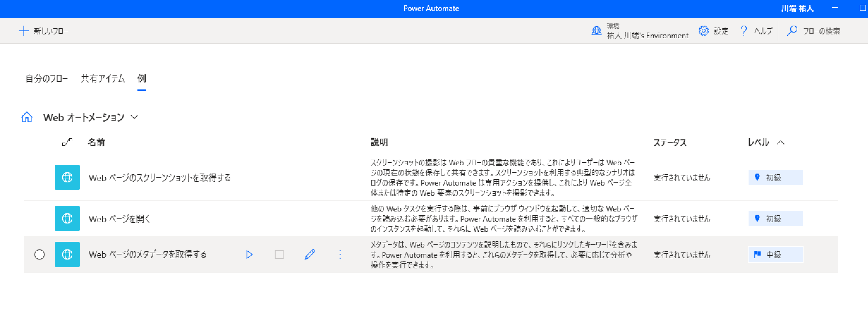Click status 実行されていません of Web ページを開く
Screen dimensions: 868x312
click(x=682, y=219)
